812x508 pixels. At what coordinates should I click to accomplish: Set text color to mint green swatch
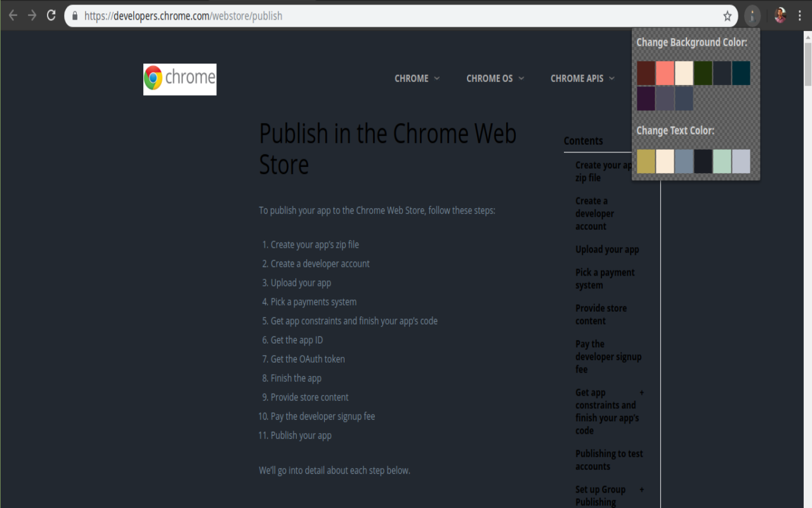click(723, 161)
